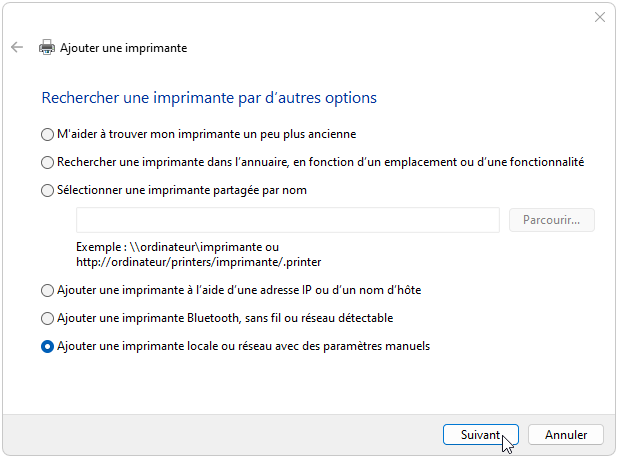Click the Suivant button

point(480,434)
